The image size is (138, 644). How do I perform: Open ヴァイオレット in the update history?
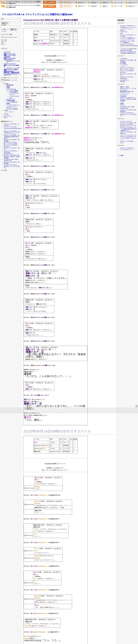(x=124, y=94)
